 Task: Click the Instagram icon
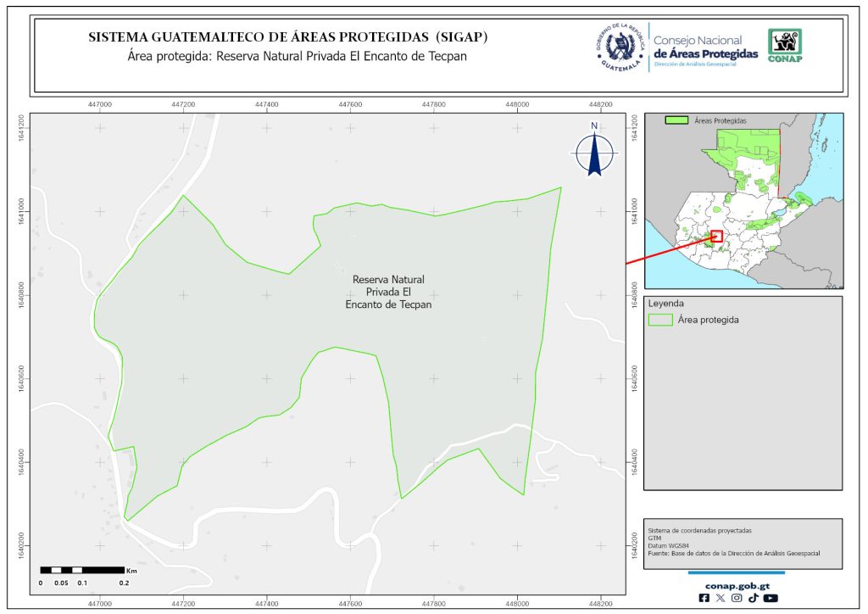coord(737,598)
